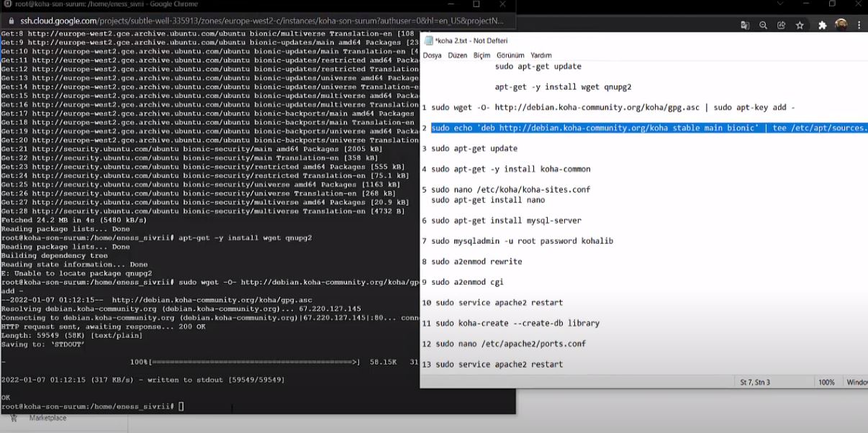Viewport: 868px width, 433px height.
Task: Open the Yardım menu in Notepad
Action: [541, 55]
